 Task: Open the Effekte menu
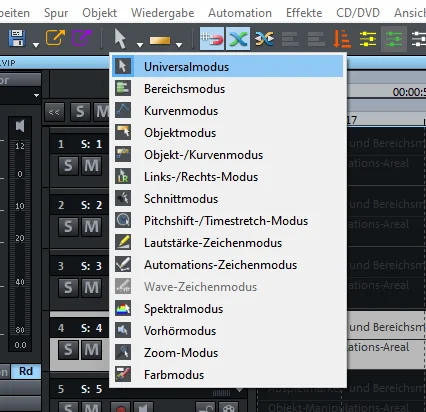304,13
